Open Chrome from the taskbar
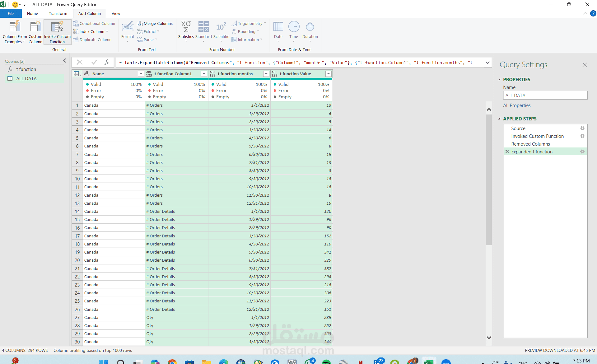Image resolution: width=597 pixels, height=364 pixels. pyautogui.click(x=172, y=362)
